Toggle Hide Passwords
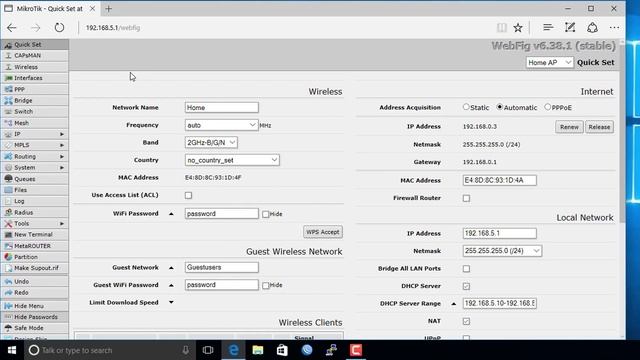 point(34,317)
